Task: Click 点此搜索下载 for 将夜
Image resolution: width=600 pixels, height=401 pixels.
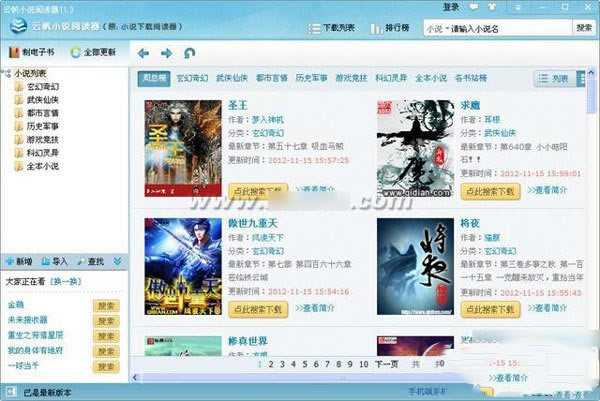Action: [x=490, y=309]
